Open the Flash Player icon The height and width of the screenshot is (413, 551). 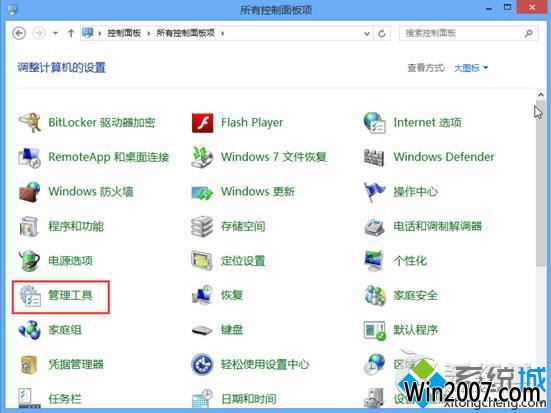[202, 123]
